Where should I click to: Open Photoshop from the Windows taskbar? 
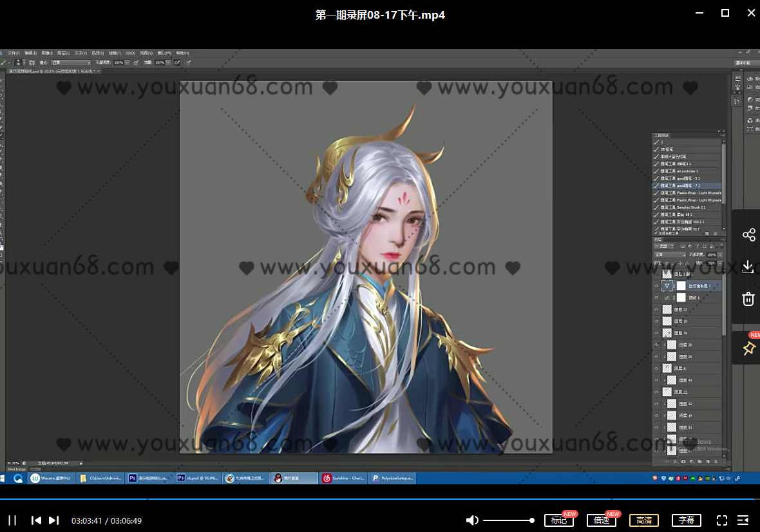pos(132,478)
